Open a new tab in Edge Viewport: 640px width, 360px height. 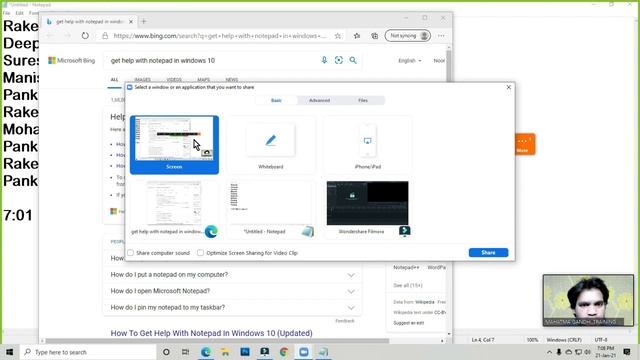pos(144,21)
